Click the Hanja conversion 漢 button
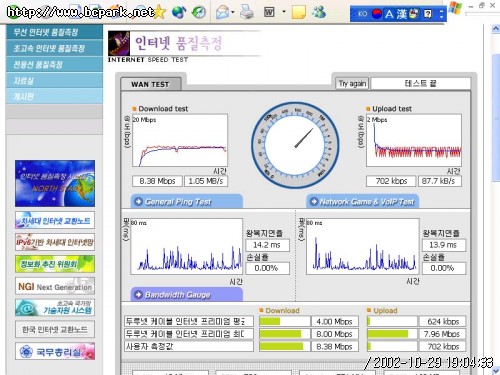The width and height of the screenshot is (500, 375). pyautogui.click(x=401, y=14)
